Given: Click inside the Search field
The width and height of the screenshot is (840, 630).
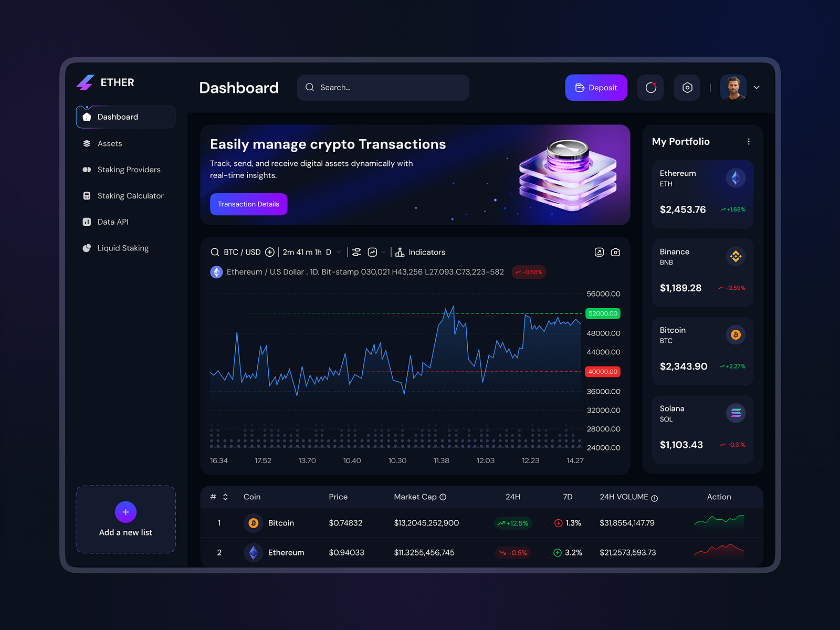Looking at the screenshot, I should 383,88.
